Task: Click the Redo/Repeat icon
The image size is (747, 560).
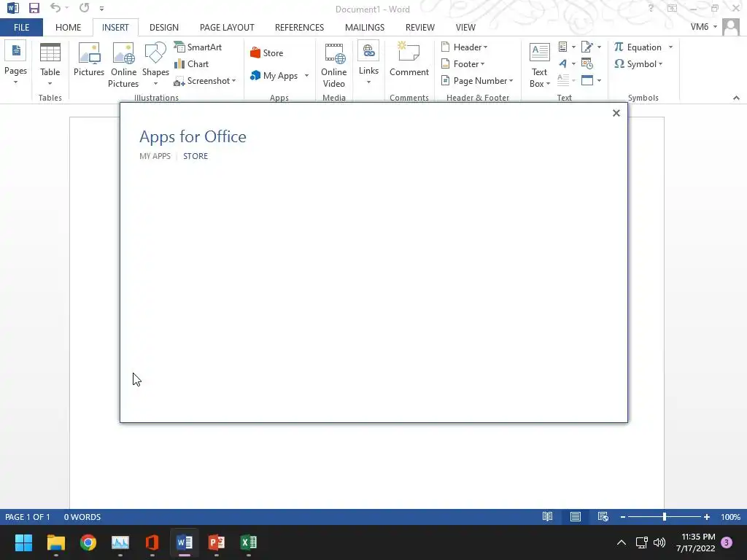Action: [85, 8]
